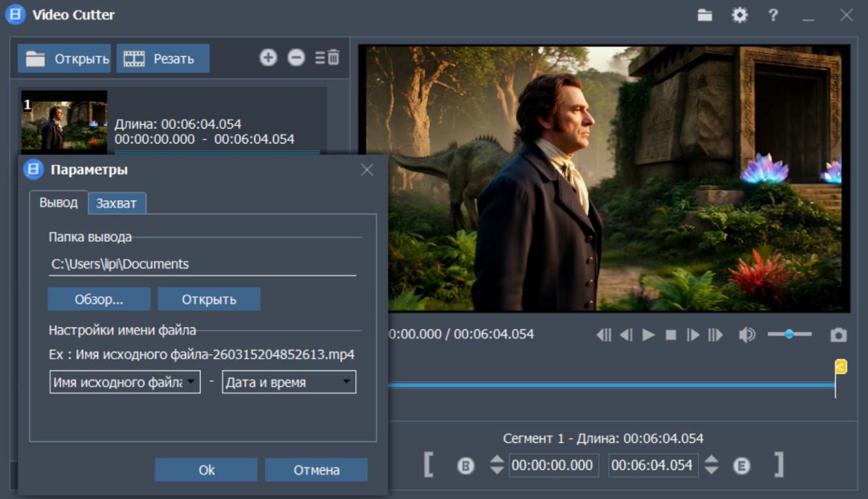This screenshot has width=868, height=499.
Task: Click the add segment plus icon
Action: click(268, 58)
